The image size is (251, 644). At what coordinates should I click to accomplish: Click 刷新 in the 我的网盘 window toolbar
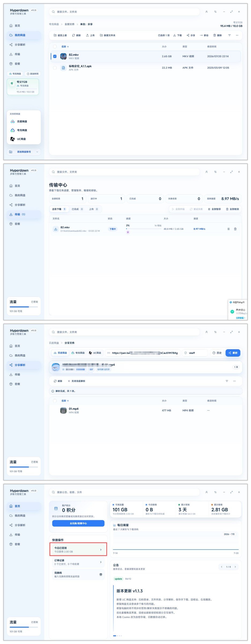click(x=76, y=35)
